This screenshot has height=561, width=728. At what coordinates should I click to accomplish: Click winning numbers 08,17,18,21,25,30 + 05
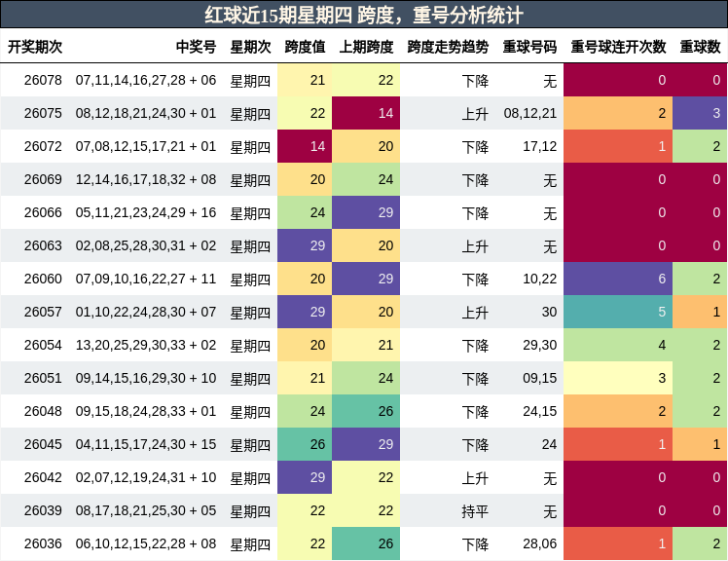coord(146,510)
